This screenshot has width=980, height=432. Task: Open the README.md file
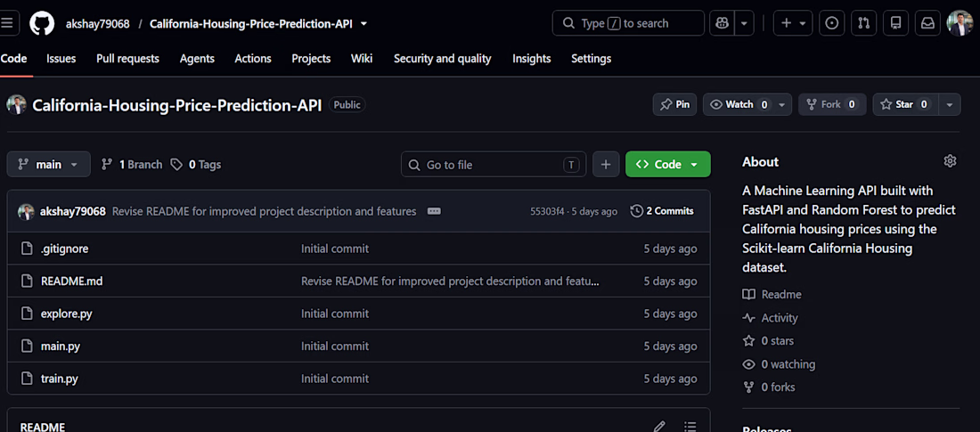point(71,281)
